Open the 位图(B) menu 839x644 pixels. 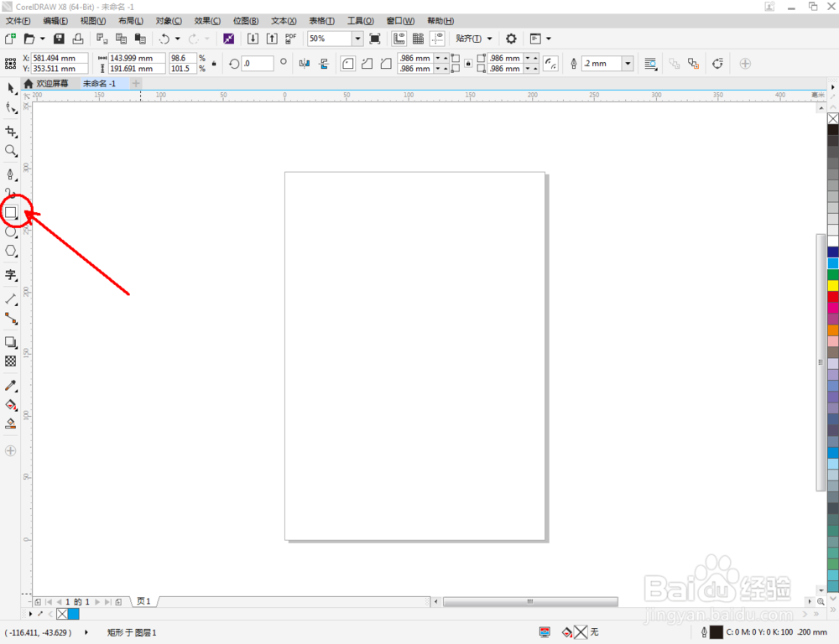[x=246, y=21]
